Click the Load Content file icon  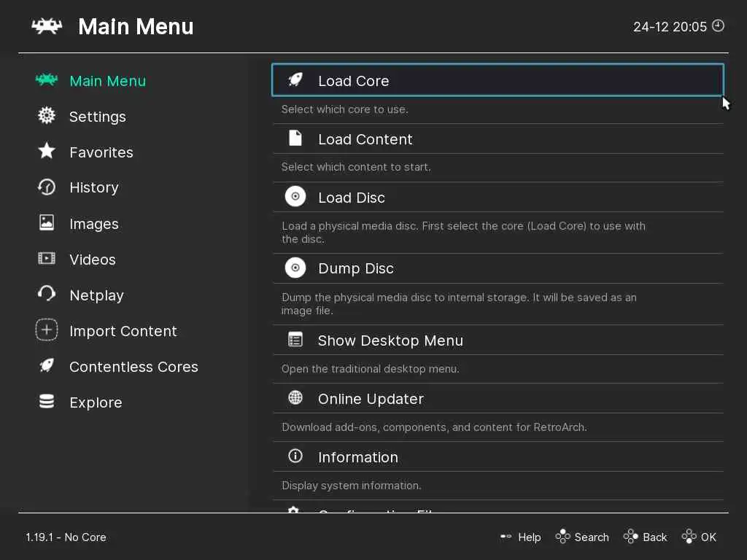[x=295, y=138]
